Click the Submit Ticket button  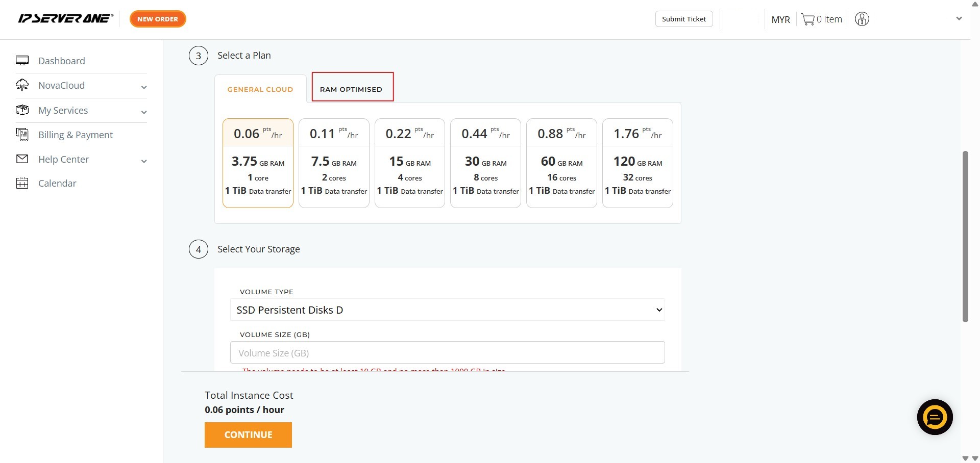684,19
